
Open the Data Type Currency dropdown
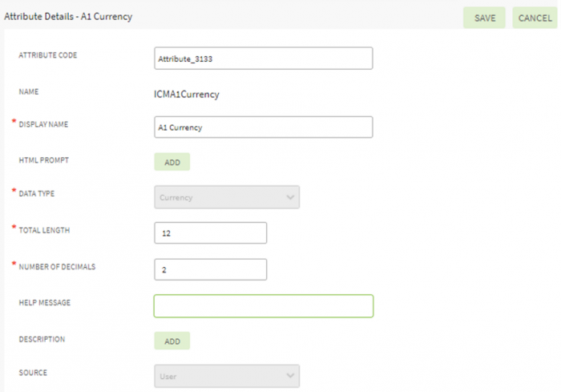tap(226, 197)
